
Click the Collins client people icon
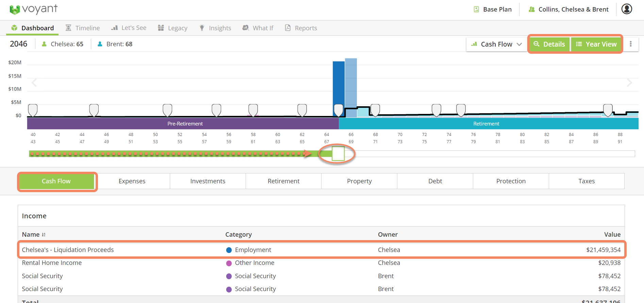pos(531,10)
